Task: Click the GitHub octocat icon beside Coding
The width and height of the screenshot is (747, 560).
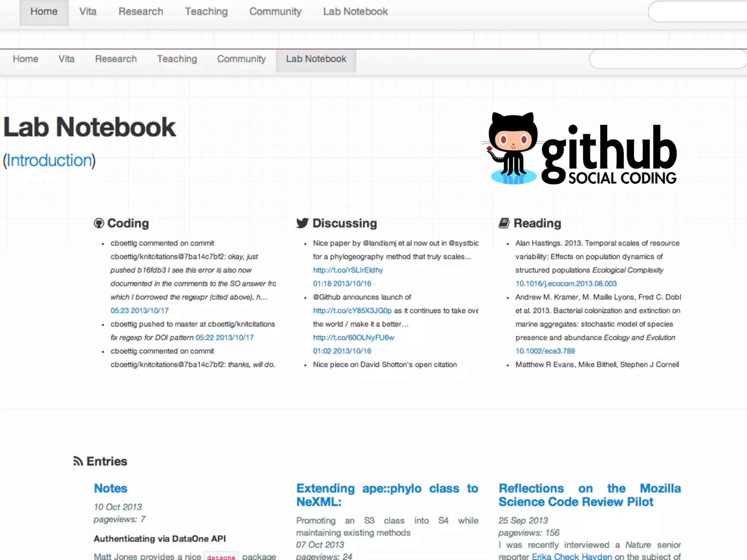Action: [98, 223]
